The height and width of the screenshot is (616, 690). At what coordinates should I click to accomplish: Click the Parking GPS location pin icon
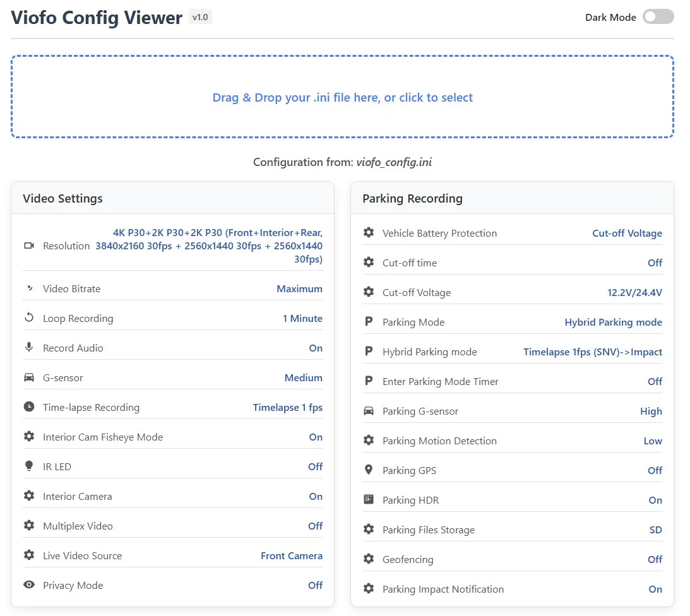tap(369, 470)
